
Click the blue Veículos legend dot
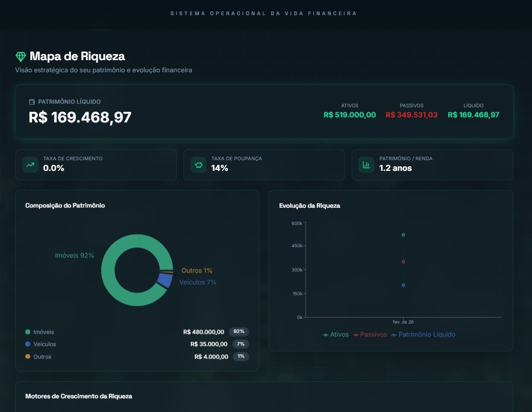coord(28,344)
